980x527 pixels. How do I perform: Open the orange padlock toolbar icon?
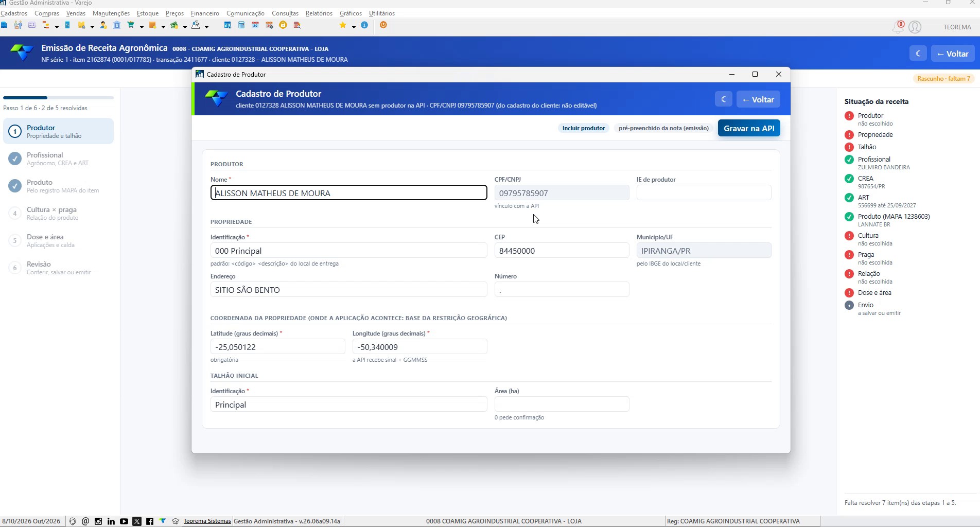coord(283,25)
